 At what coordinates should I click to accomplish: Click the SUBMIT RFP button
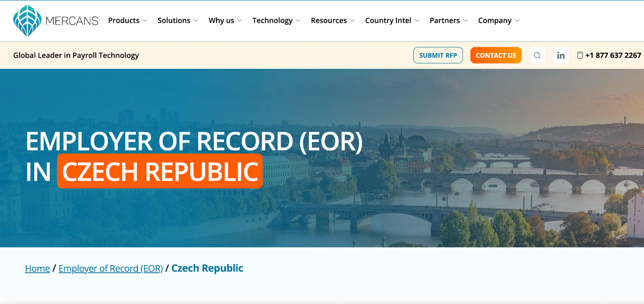[438, 55]
